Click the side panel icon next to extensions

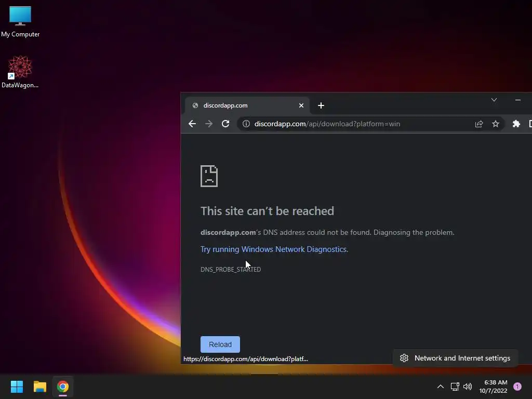click(530, 124)
